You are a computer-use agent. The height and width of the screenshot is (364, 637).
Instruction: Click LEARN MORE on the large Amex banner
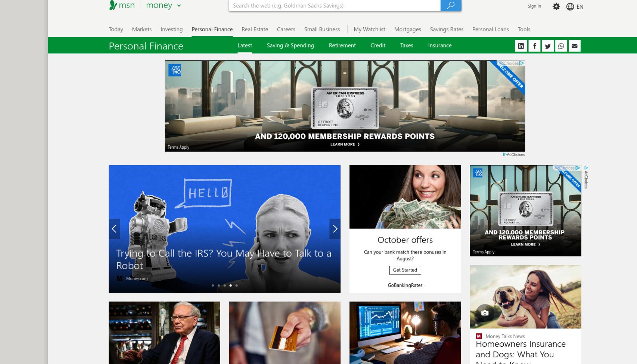coord(345,144)
